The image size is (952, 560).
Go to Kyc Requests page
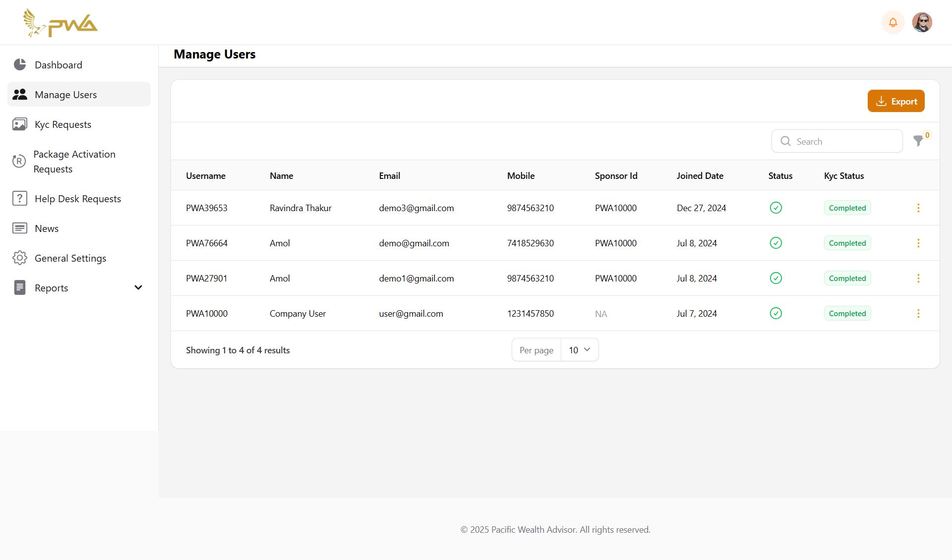(x=63, y=124)
